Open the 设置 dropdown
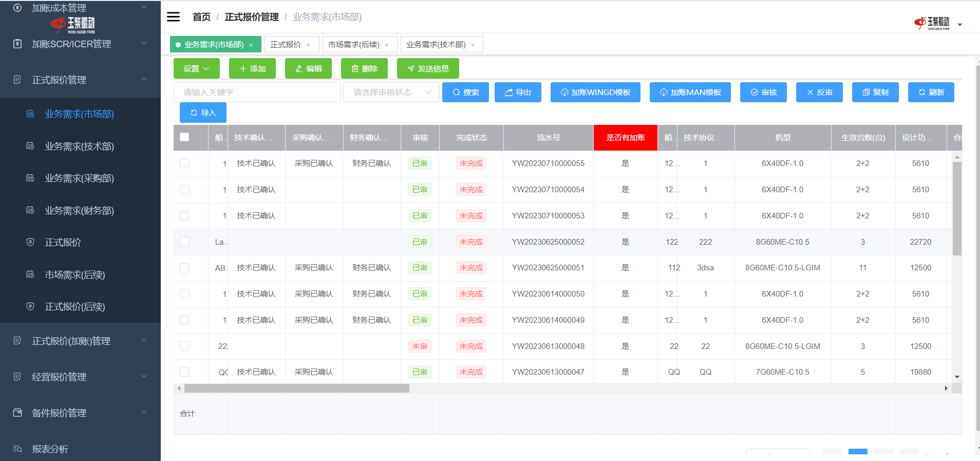980x461 pixels. tap(196, 69)
